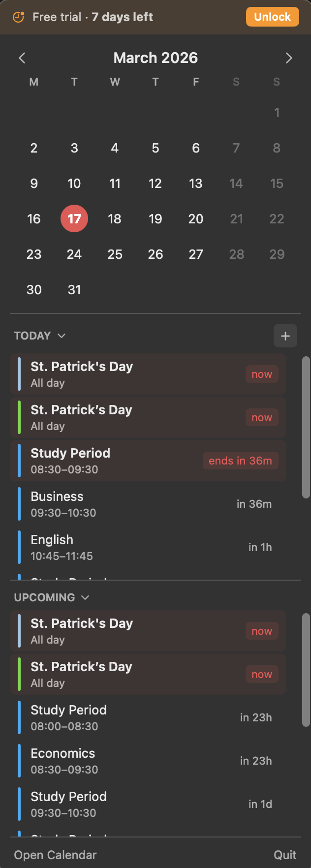
Task: Collapse the UPCOMING section
Action: (x=84, y=597)
